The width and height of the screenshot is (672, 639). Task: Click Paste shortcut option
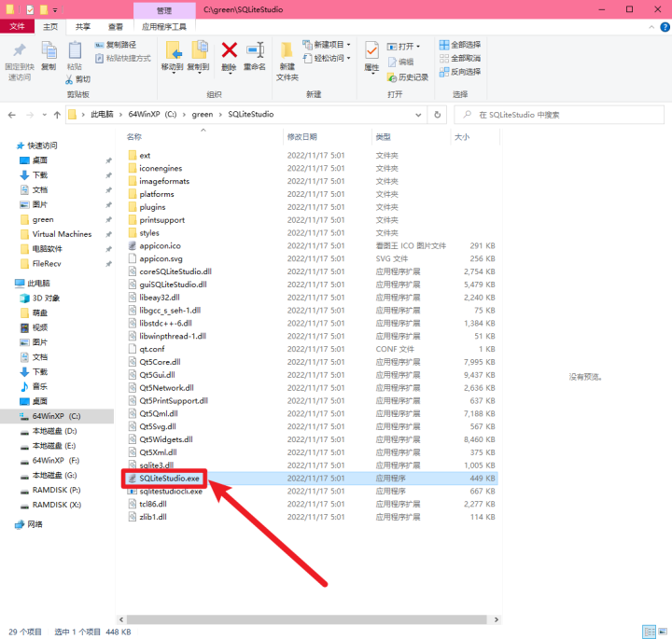coord(123,58)
